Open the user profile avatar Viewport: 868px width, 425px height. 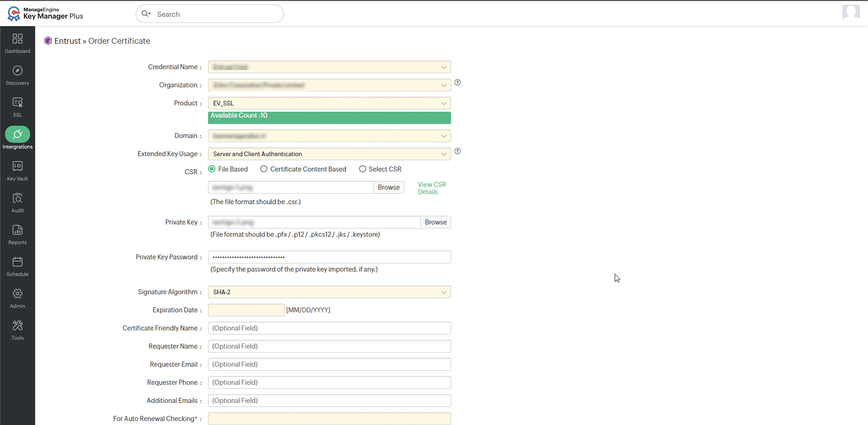tap(851, 13)
